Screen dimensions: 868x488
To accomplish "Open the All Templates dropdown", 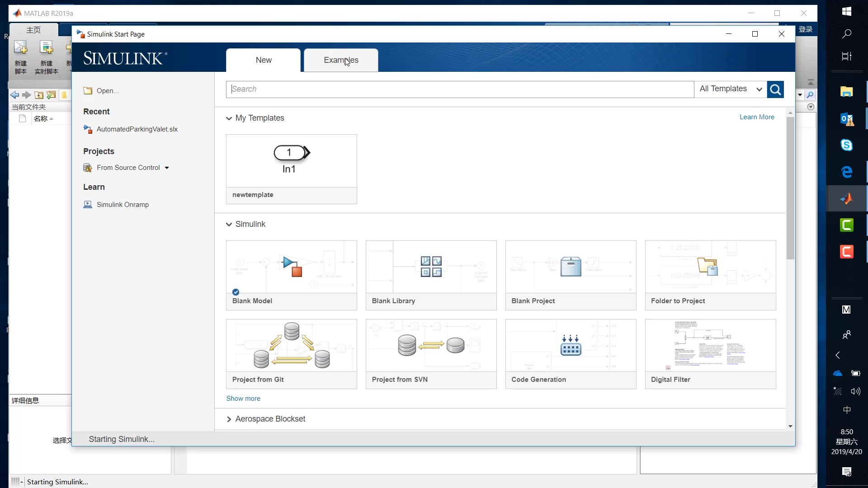I will click(731, 89).
